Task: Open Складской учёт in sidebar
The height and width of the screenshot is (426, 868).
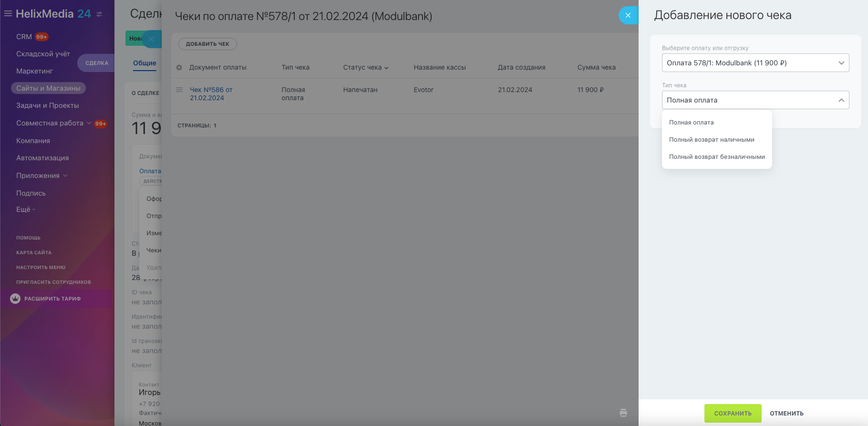Action: [x=43, y=54]
